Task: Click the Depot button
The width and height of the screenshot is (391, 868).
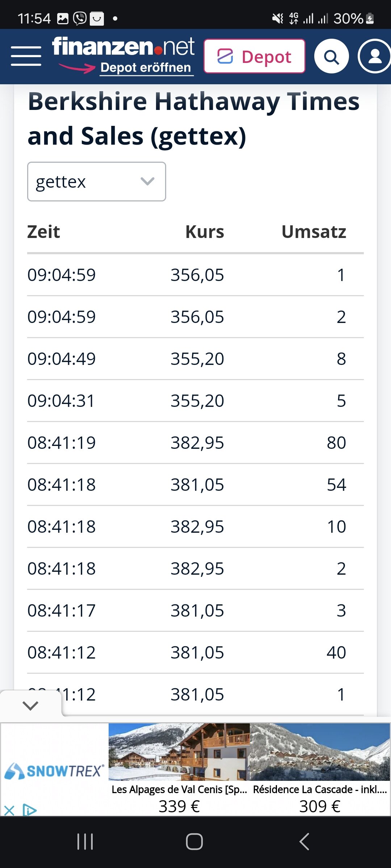Action: tap(255, 56)
